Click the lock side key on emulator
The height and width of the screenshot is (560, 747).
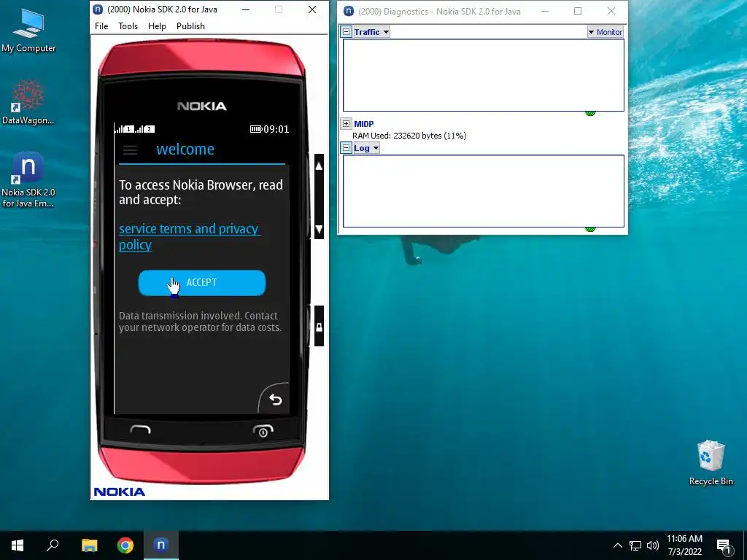point(320,327)
